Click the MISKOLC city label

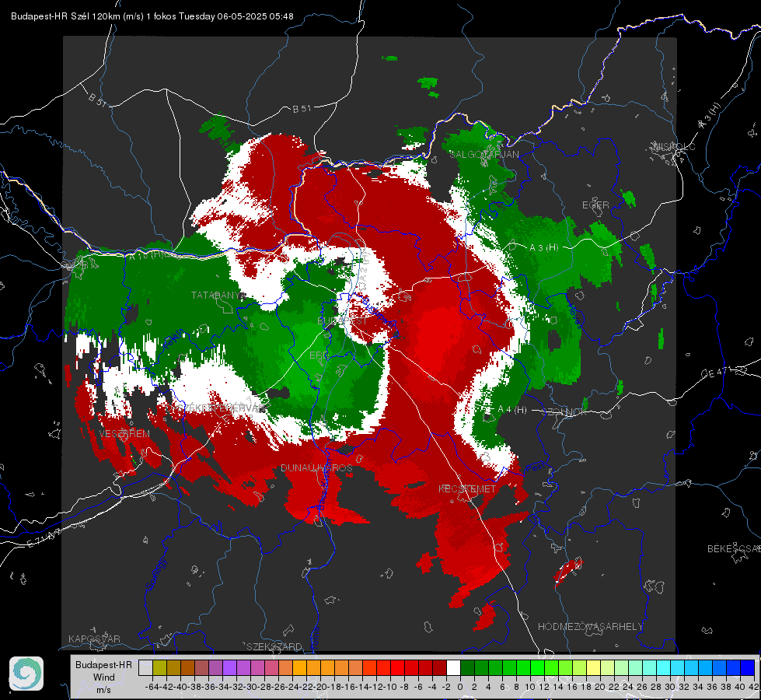point(674,146)
